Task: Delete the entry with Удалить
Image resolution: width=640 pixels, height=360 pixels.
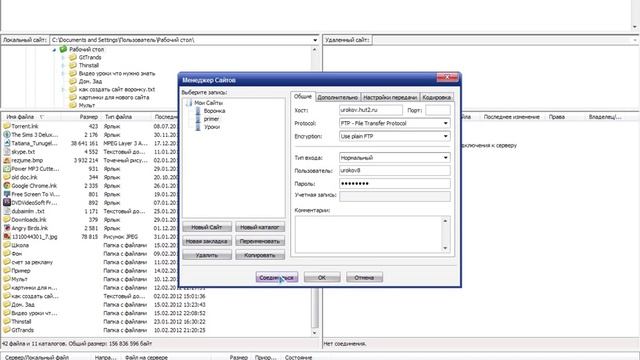Action: (207, 255)
